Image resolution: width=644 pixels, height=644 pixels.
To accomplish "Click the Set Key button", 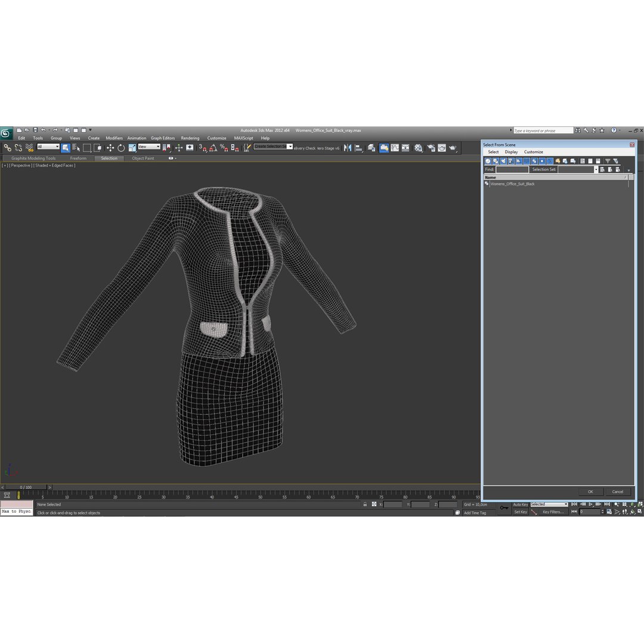I will click(x=520, y=512).
